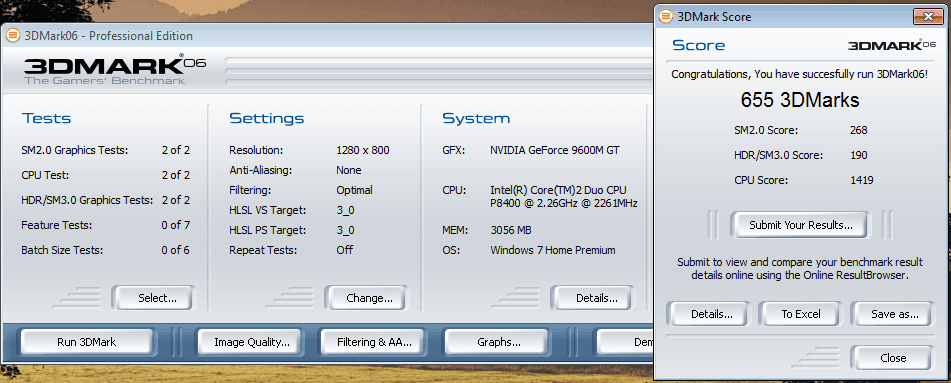Click the partially hidden Demo button
Image resolution: width=951 pixels, height=383 pixels.
point(625,342)
